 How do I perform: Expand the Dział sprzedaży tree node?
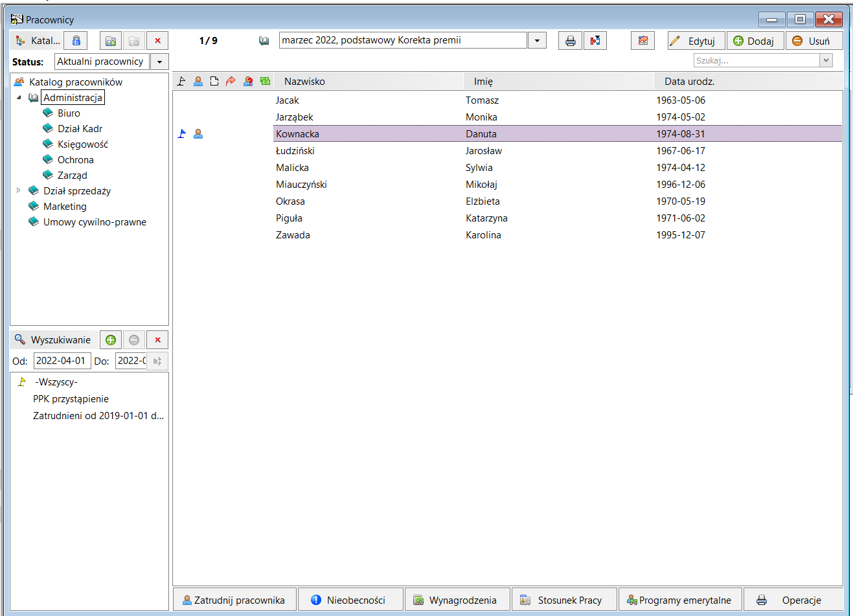point(19,190)
